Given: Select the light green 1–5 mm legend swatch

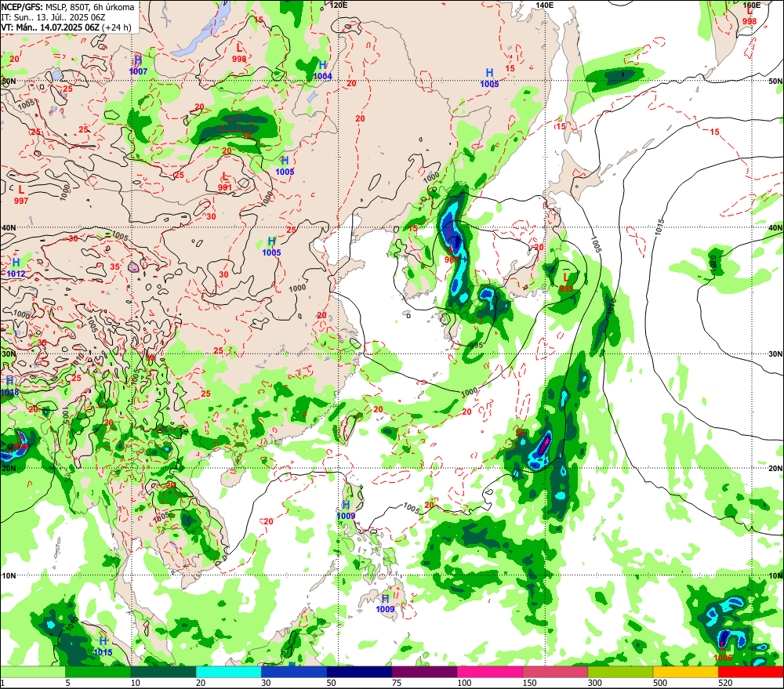Looking at the screenshot, I should (x=33, y=672).
